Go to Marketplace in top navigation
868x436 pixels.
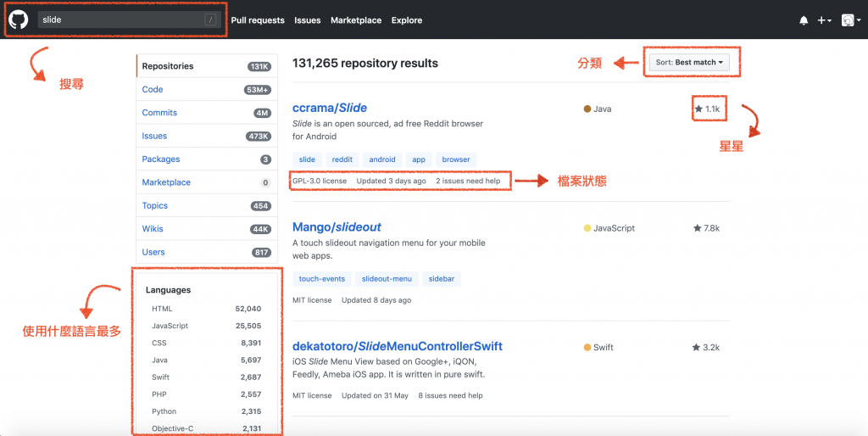[x=356, y=20]
